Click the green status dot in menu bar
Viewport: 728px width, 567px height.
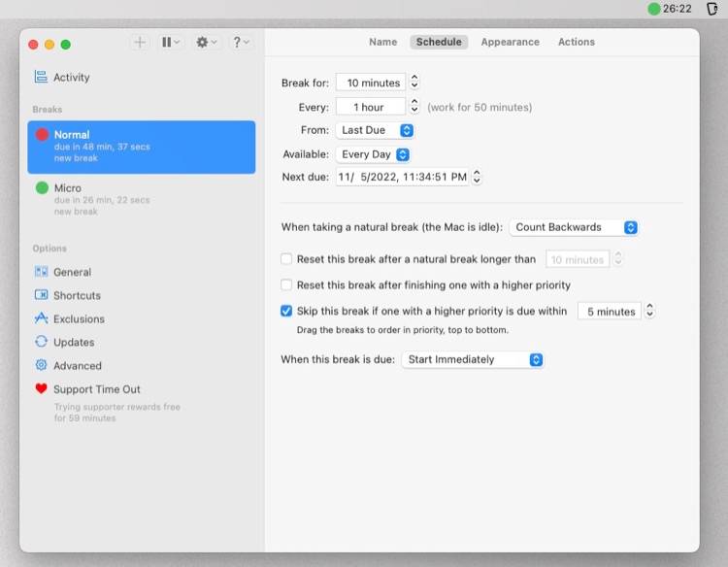pos(653,9)
